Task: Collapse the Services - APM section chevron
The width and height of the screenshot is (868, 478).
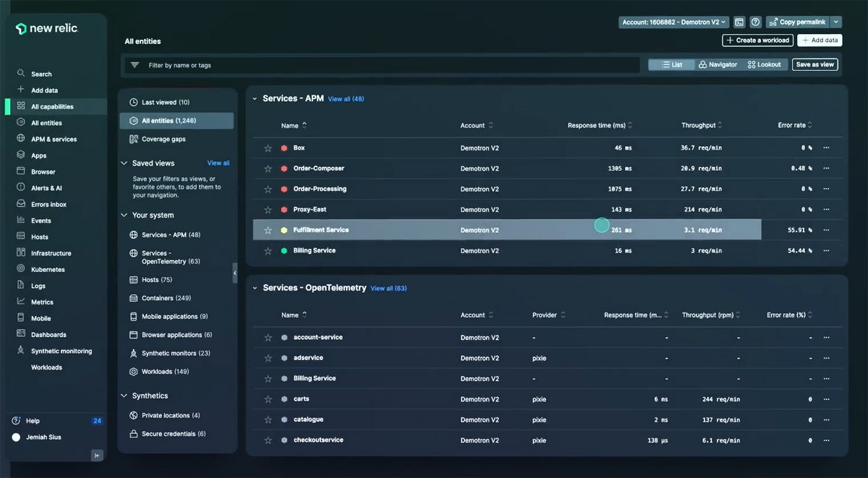Action: point(254,98)
